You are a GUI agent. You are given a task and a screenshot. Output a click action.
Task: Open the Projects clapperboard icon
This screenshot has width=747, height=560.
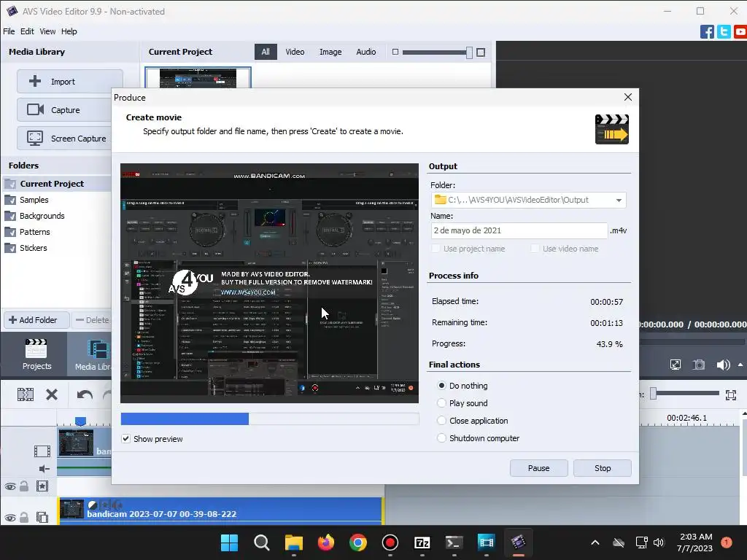[x=36, y=354]
